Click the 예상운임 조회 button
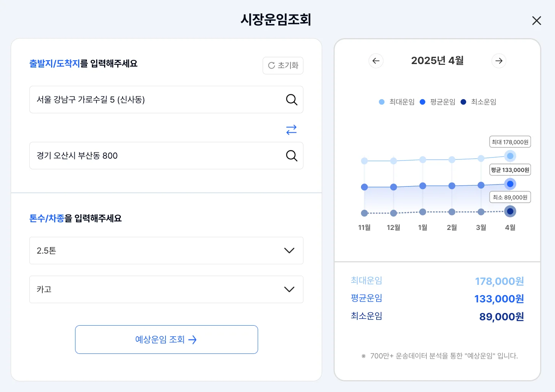Viewport: 555px width, 392px height. point(167,339)
